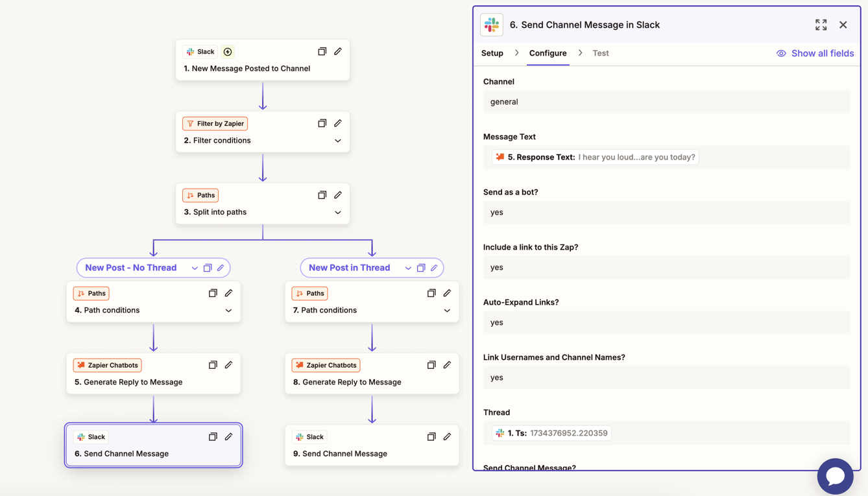
Task: Duplicate step 6 Send Channel Message
Action: (x=213, y=437)
